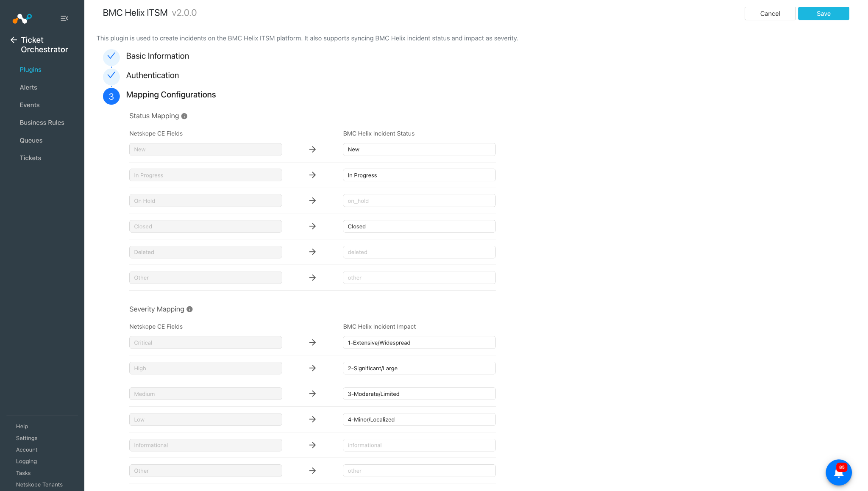The width and height of the screenshot is (868, 491).
Task: Click the disabled Deleted CE field
Action: tap(206, 252)
